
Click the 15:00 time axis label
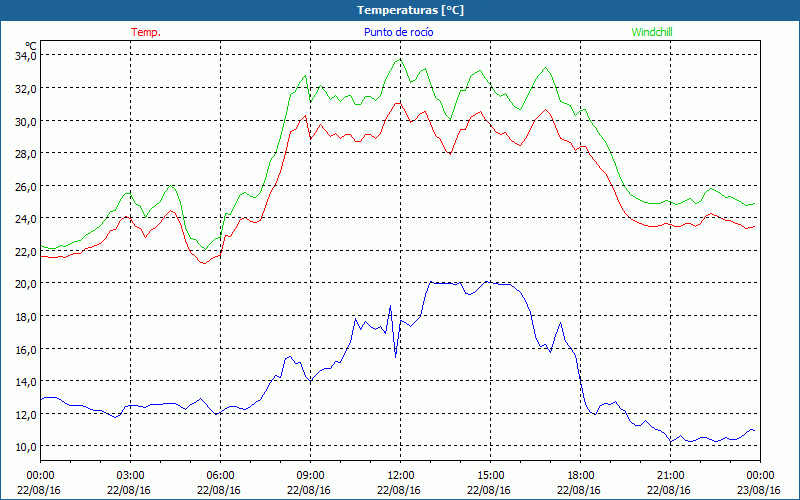click(x=490, y=475)
